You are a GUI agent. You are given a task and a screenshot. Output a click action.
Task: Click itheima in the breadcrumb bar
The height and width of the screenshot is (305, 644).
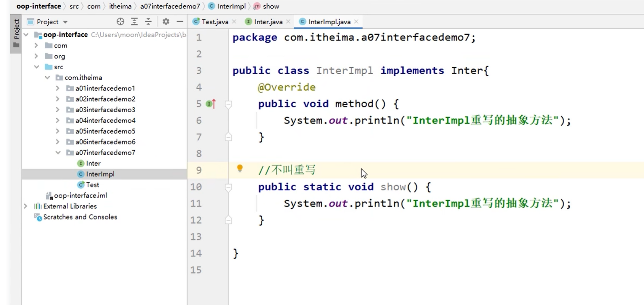[x=120, y=6]
